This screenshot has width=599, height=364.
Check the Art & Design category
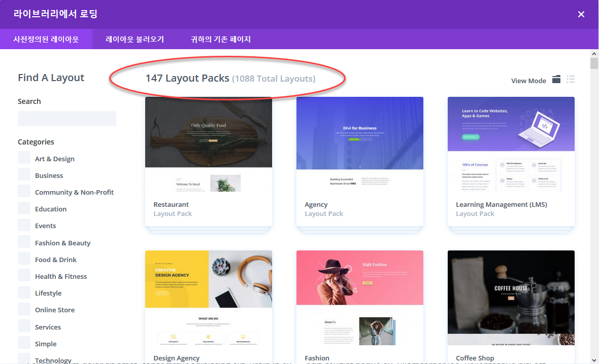(x=24, y=158)
